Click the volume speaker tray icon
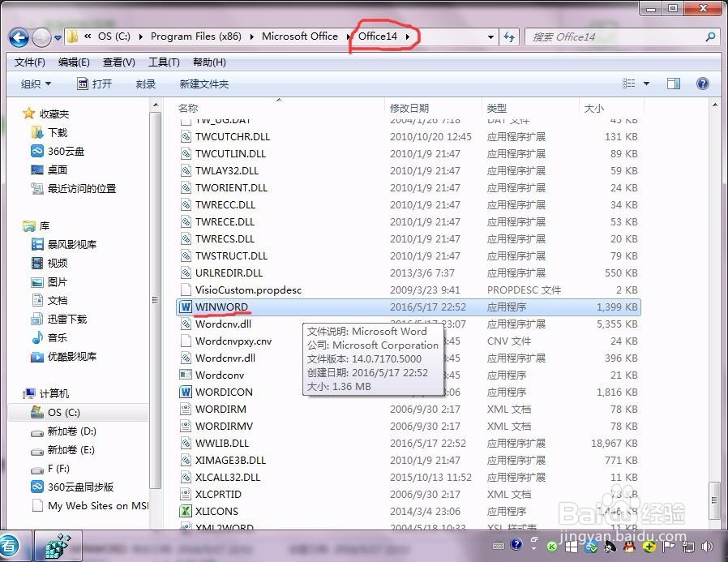The width and height of the screenshot is (728, 562). [708, 547]
